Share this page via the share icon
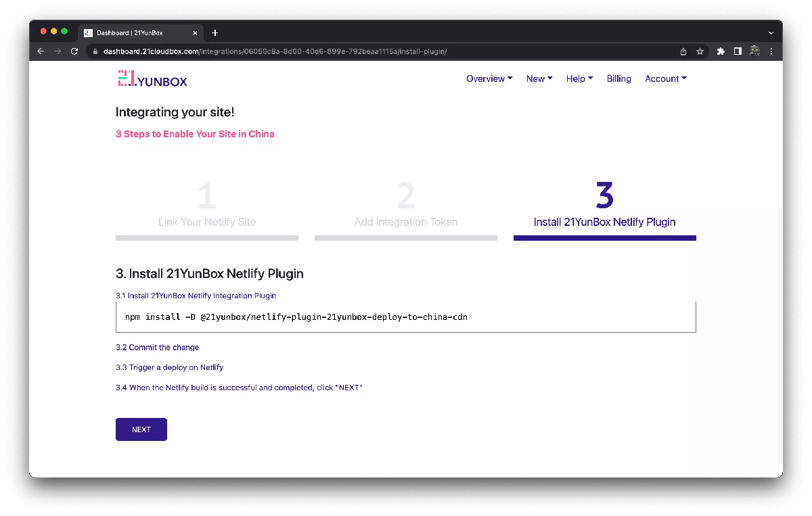 [683, 51]
